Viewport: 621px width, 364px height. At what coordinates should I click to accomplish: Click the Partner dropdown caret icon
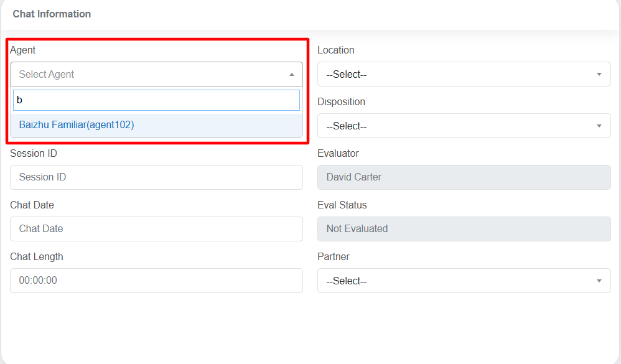point(599,281)
